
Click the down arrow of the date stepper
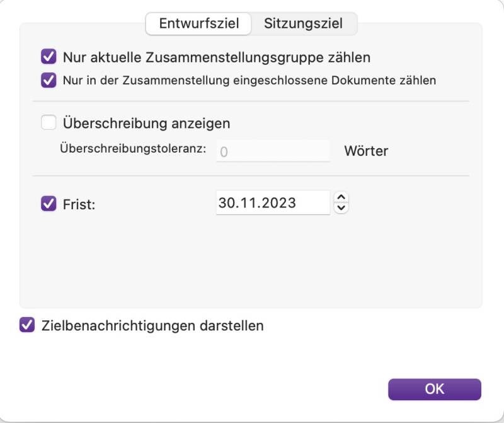[x=341, y=207]
